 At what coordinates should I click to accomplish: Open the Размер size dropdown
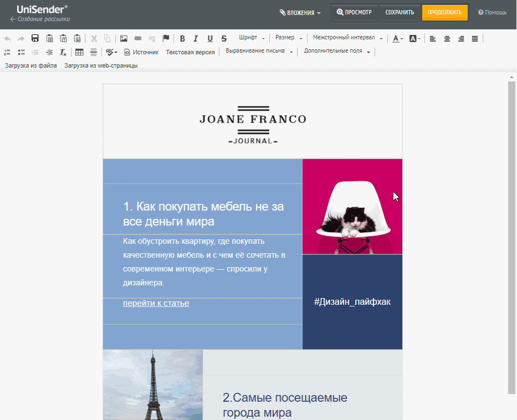coord(289,38)
